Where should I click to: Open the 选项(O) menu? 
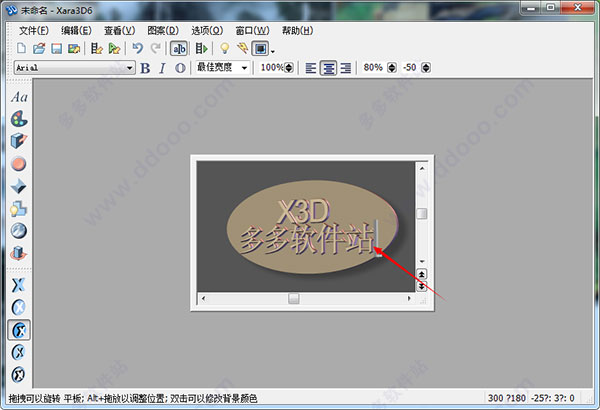click(x=207, y=31)
